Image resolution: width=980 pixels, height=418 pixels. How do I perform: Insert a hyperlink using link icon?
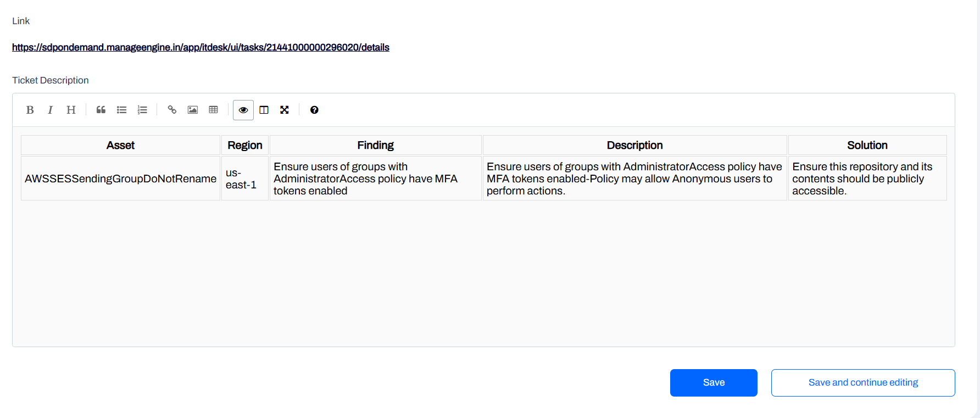[172, 110]
